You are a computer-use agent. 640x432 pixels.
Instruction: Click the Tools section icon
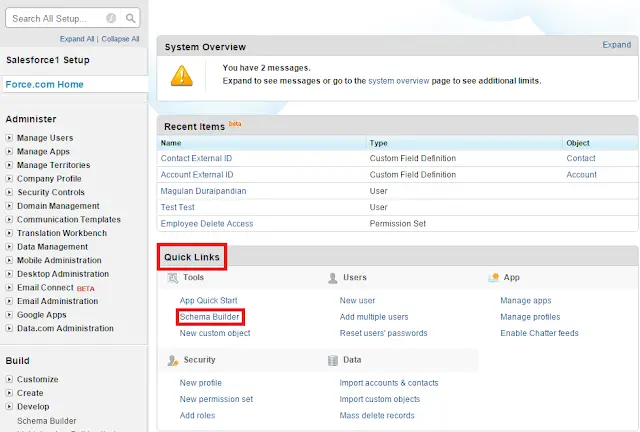click(x=173, y=278)
